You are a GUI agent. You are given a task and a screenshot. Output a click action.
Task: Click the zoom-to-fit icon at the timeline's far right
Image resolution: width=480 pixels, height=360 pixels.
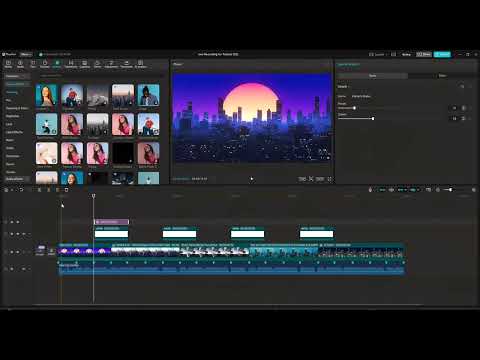coord(474,190)
